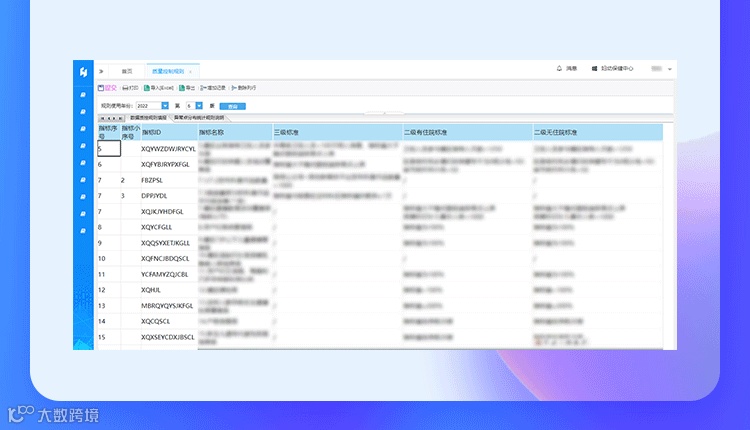Image resolution: width=750 pixels, height=430 pixels.
Task: Click the 打印 print toolbar button
Action: (x=130, y=88)
